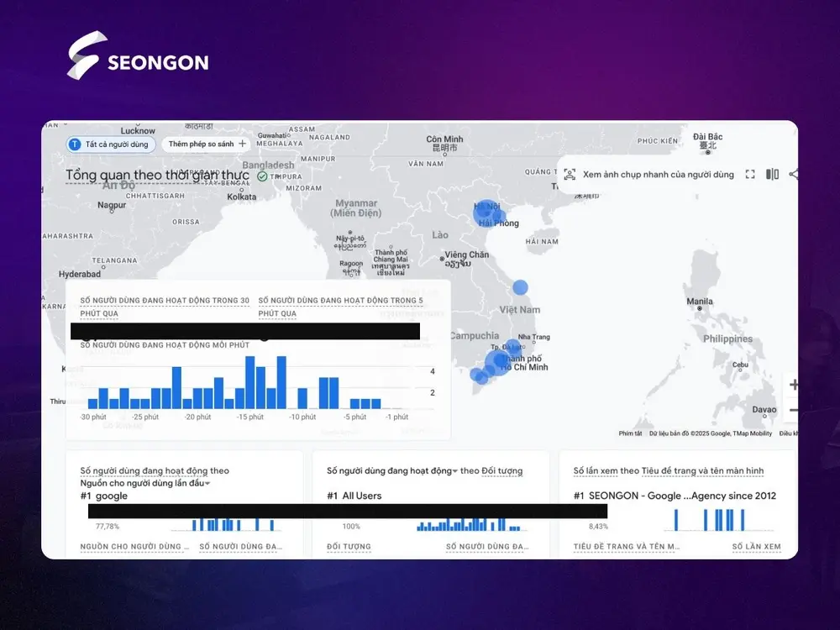Click the '-30 phút' axis label
Screen dimensions: 840x630
[x=93, y=417]
